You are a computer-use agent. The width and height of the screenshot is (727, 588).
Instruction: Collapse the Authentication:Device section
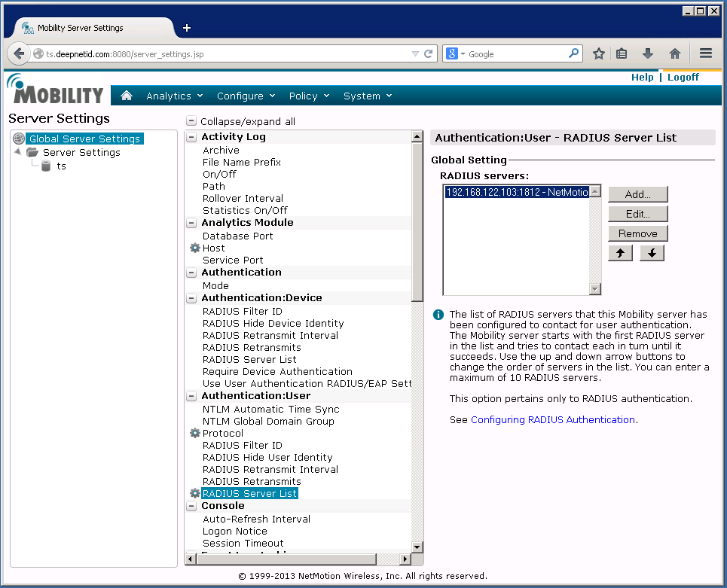(191, 298)
